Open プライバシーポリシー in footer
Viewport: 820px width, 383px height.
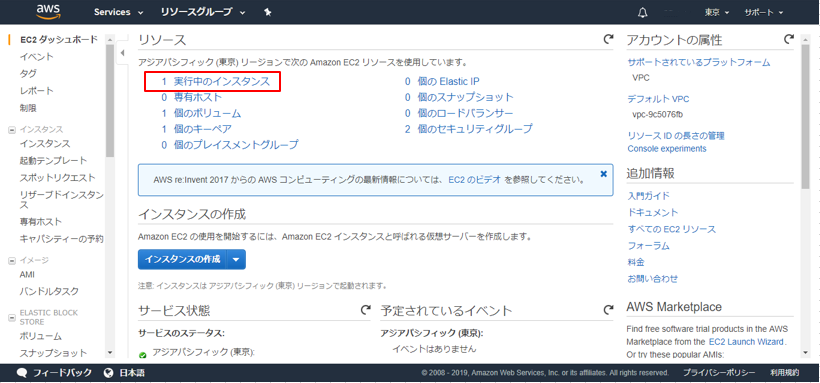[x=719, y=373]
